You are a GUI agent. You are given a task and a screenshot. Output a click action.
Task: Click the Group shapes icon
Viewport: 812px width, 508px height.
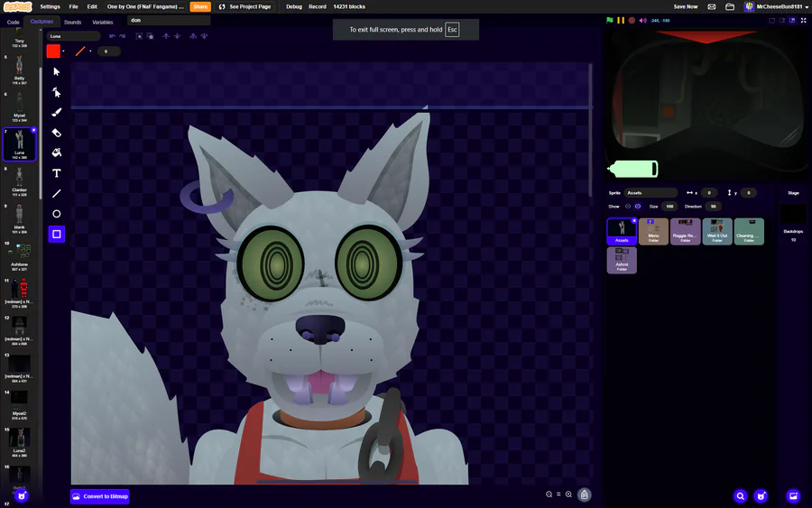[139, 36]
